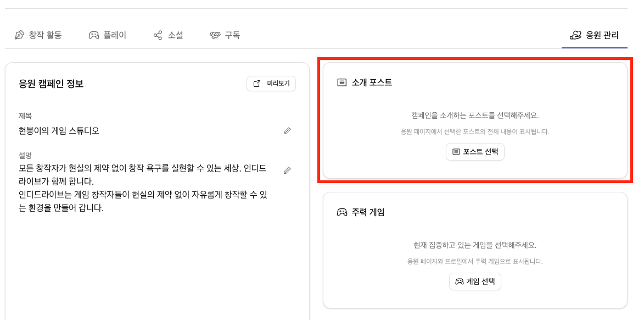Screen dimensions: 644x320
Task: Click the pencil icon to edit the 설명 text
Action: (287, 170)
